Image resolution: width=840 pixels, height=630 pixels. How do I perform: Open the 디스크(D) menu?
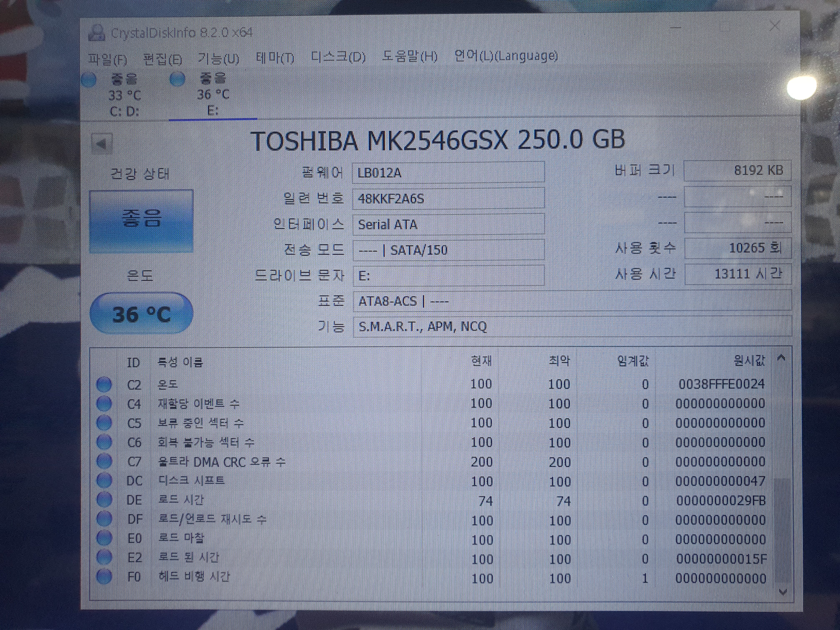338,57
